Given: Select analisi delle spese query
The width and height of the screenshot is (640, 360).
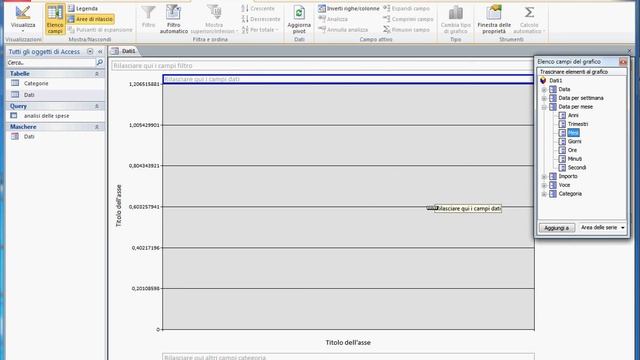Looking at the screenshot, I should click(46, 116).
